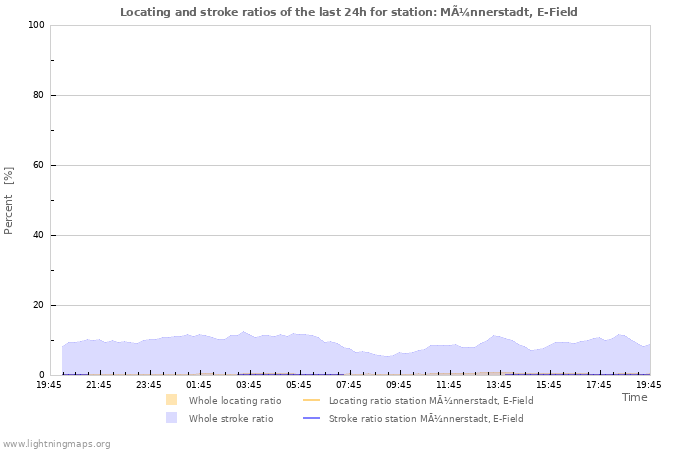Click the 60 percent axis label

point(38,165)
